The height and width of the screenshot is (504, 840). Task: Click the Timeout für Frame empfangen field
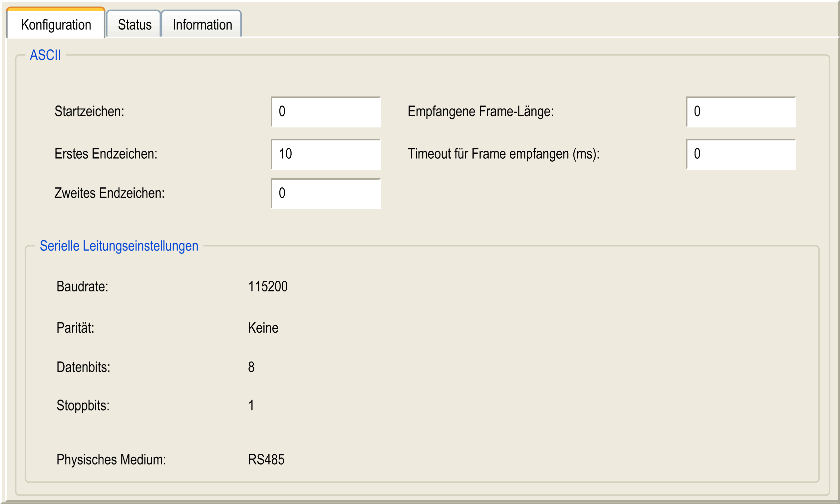coord(741,154)
